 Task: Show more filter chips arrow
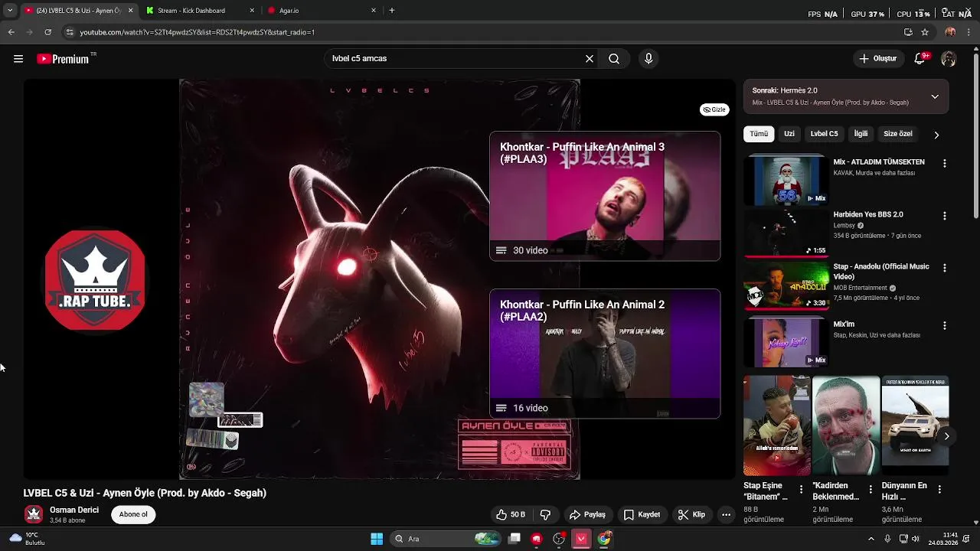tap(936, 135)
